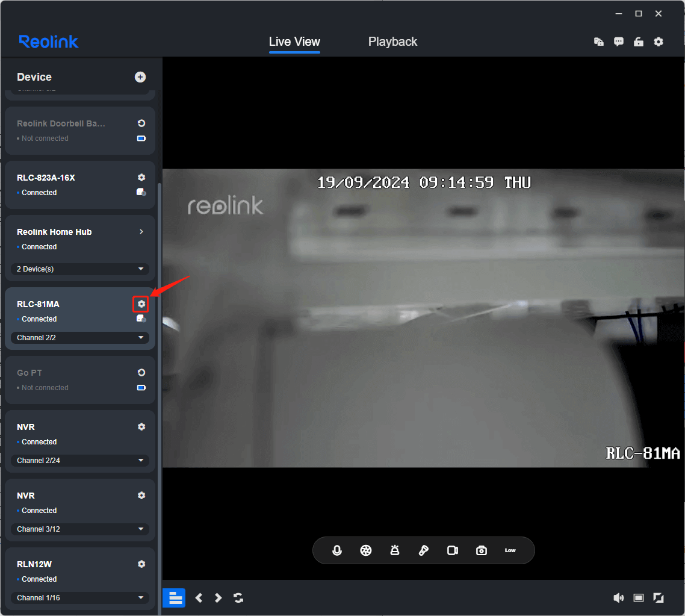Select the Reolink Doorbell Ba... device name
Screen dimensions: 685x616
[x=61, y=123]
